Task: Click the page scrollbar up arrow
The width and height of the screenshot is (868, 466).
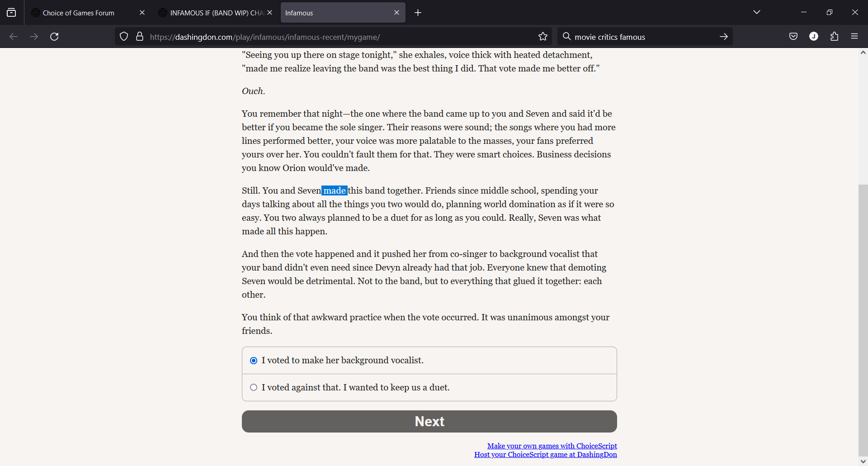Action: pyautogui.click(x=863, y=53)
